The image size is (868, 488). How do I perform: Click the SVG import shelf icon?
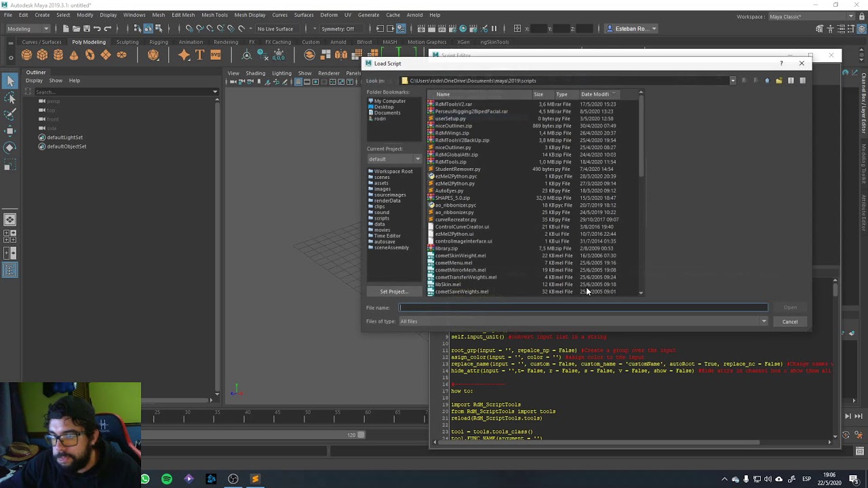coord(216,55)
